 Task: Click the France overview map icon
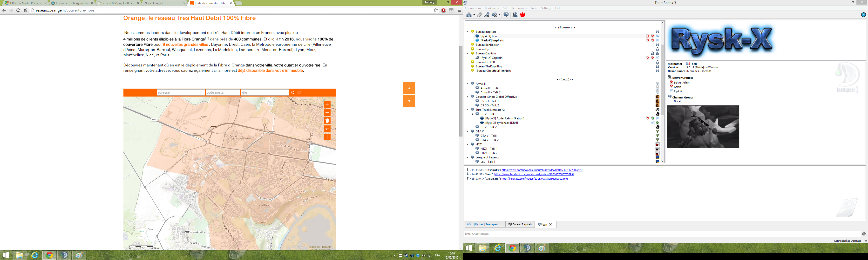327,121
